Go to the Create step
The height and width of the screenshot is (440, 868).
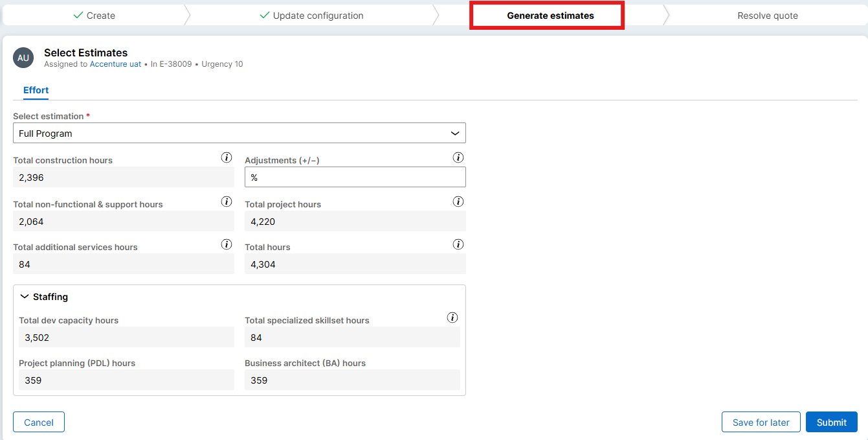pyautogui.click(x=94, y=16)
